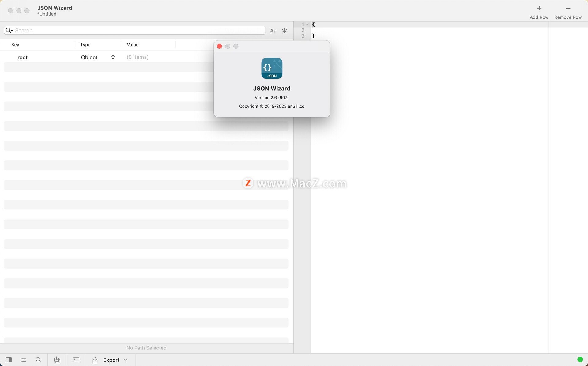Open the root Type Object selector
Image resolution: width=588 pixels, height=366 pixels.
98,57
